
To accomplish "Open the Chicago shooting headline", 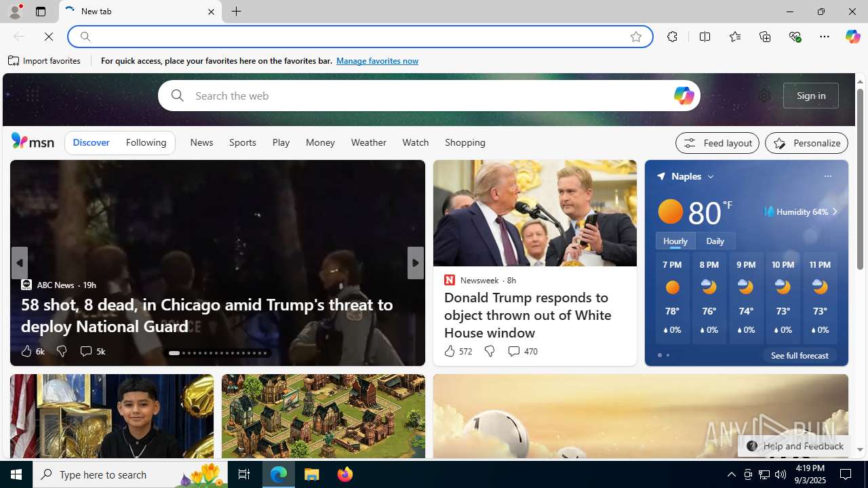I will tap(207, 315).
